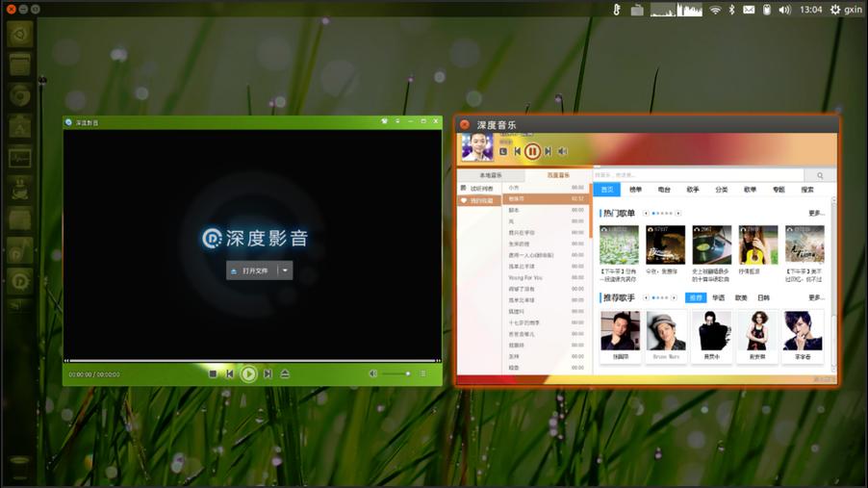This screenshot has height=488, width=868.
Task: Click the volume speaker icon in 深度音乐
Action: click(x=562, y=151)
